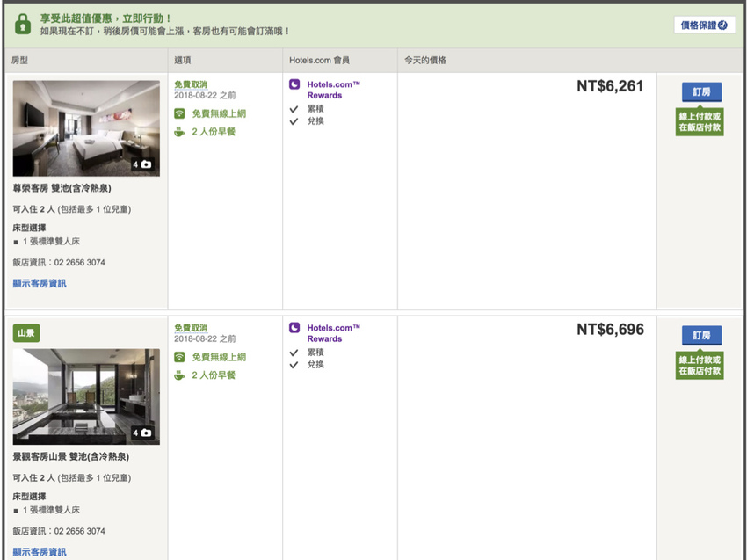Click the purple Rewards icon in 景觀客房山景 row
The height and width of the screenshot is (560, 747).
pos(294,329)
